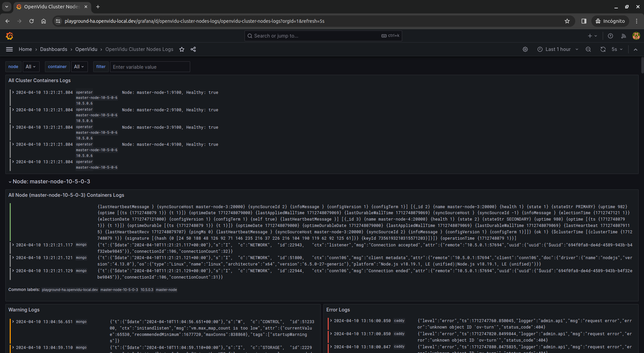Open the node All variable dropdown
This screenshot has width=644, height=353.
coord(31,67)
